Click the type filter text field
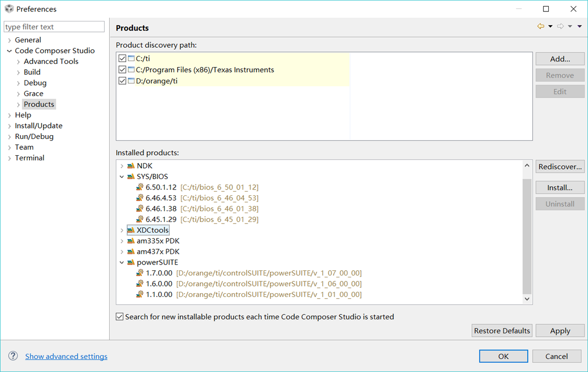This screenshot has height=372, width=588. pos(54,27)
